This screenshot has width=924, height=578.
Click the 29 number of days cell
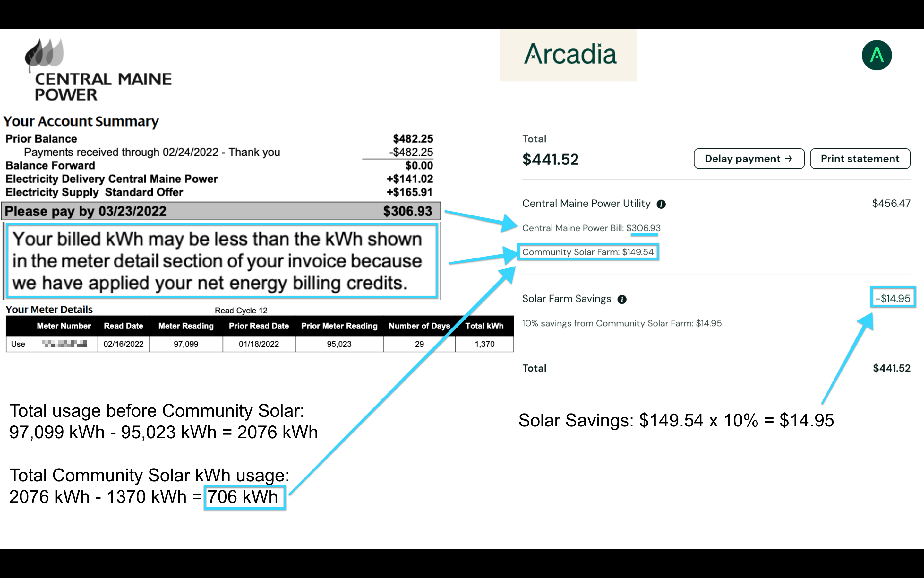(419, 344)
